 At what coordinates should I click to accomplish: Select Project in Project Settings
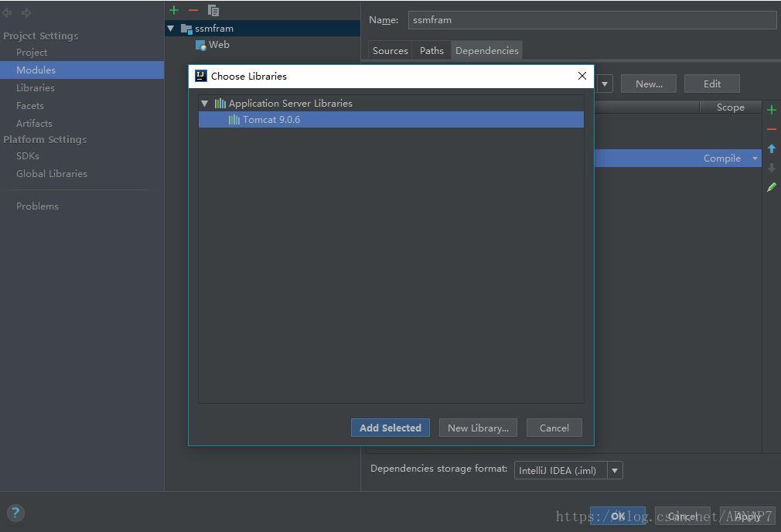(x=32, y=53)
